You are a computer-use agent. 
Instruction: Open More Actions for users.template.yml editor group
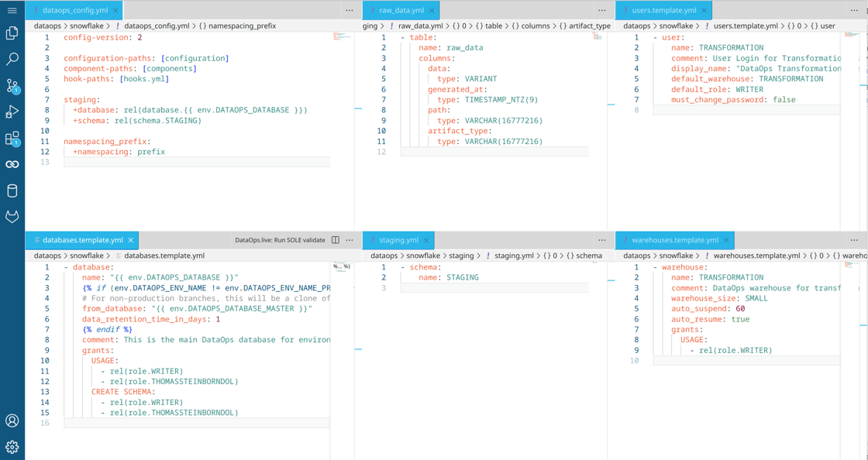(854, 11)
